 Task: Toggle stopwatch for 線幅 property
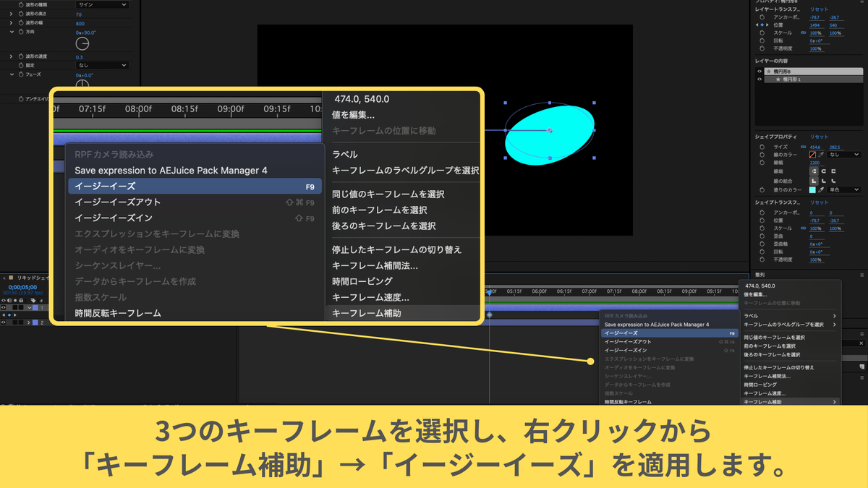click(762, 163)
